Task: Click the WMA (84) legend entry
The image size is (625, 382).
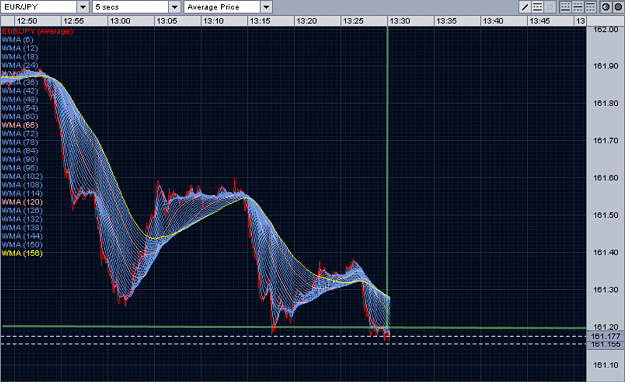Action: [20, 151]
